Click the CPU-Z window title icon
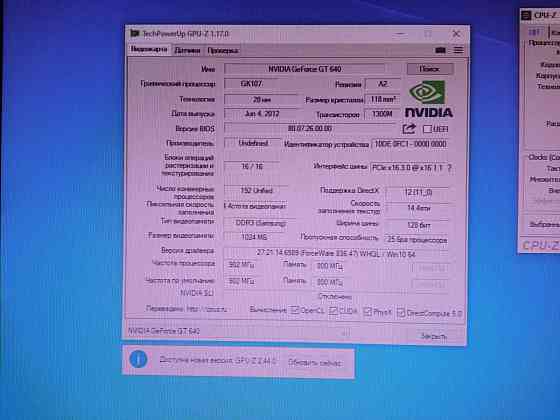Viewport: 560px width, 420px height. [526, 15]
